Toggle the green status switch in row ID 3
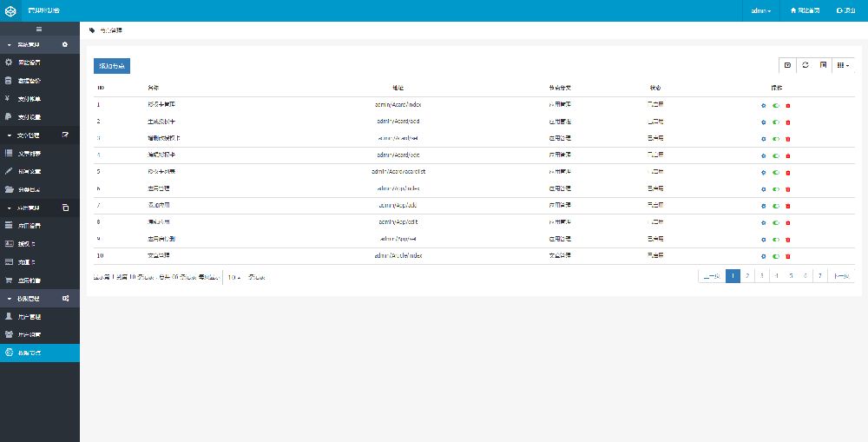This screenshot has width=868, height=442. click(x=775, y=139)
